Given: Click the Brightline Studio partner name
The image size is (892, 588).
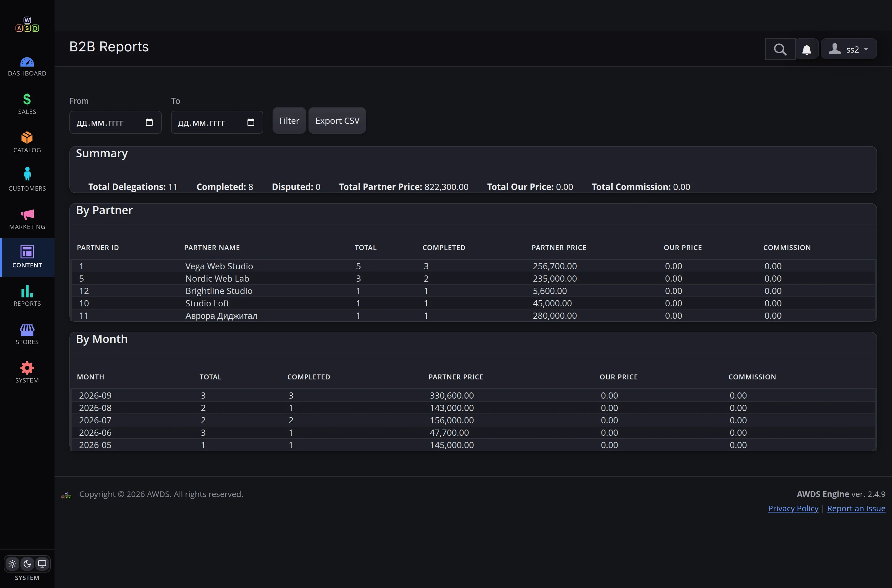Looking at the screenshot, I should [219, 291].
